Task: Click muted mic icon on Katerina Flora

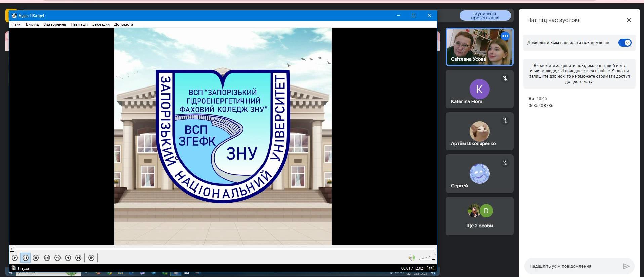Action: [505, 78]
